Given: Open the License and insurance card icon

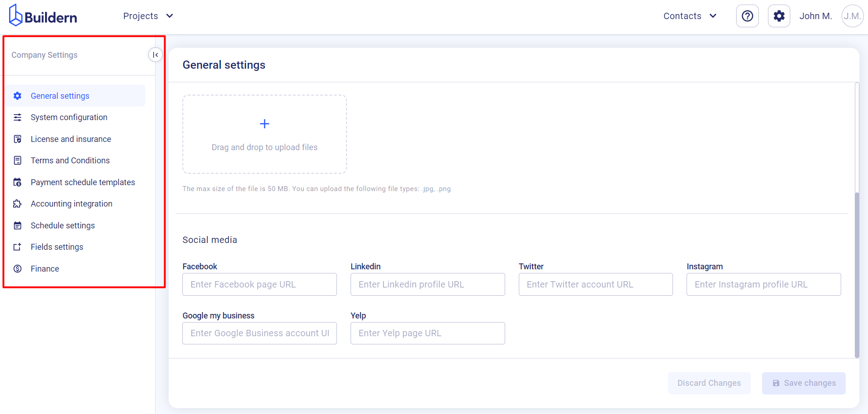Looking at the screenshot, I should tap(17, 139).
